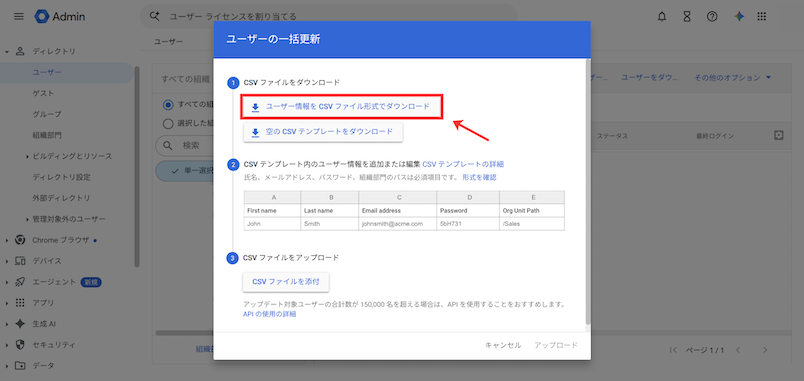This screenshot has height=381, width=804.
Task: Select the all organizations radio button
Action: point(168,105)
